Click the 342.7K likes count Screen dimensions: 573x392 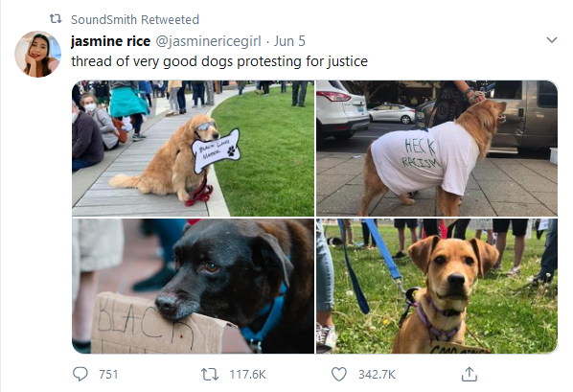click(x=377, y=375)
